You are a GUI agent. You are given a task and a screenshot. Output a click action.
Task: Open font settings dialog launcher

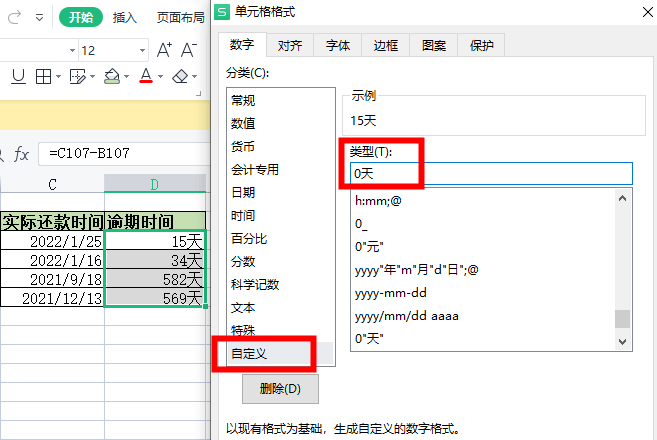click(199, 94)
